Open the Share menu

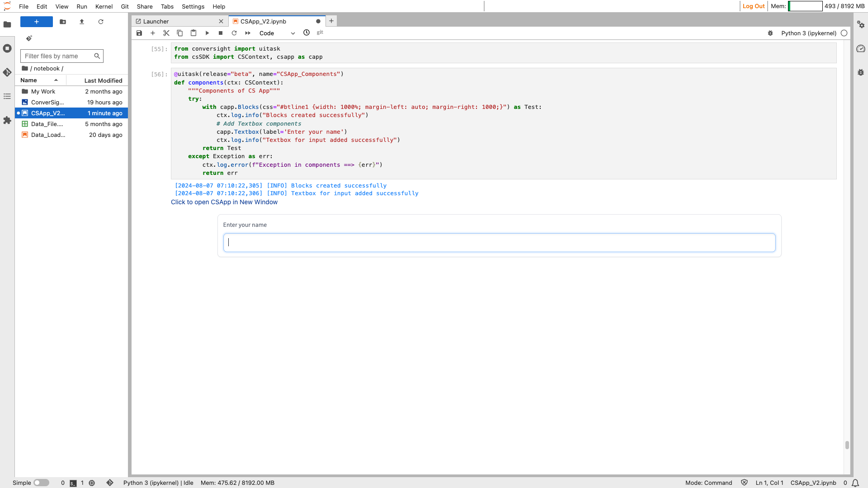(145, 6)
